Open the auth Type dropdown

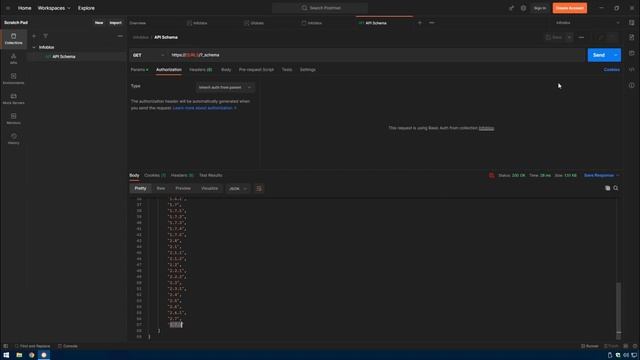225,87
